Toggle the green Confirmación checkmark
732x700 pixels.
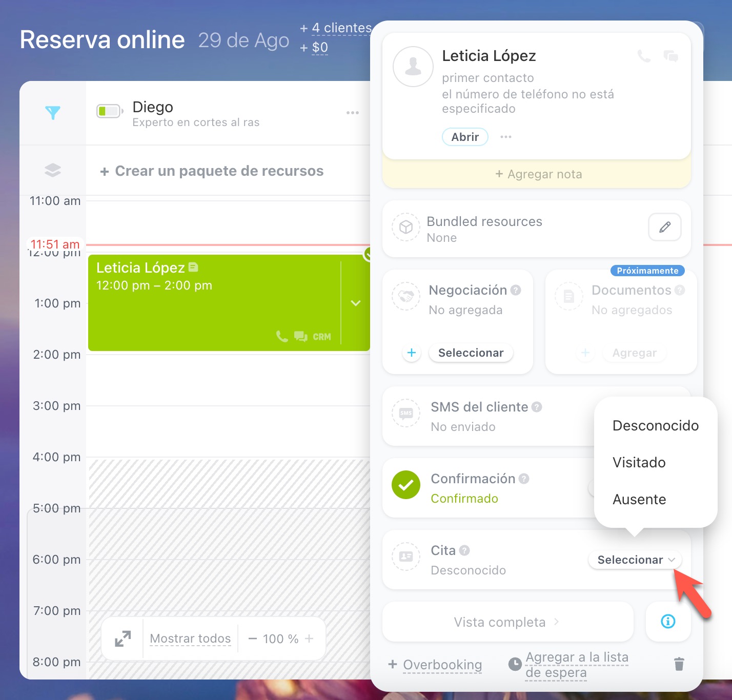point(406,485)
